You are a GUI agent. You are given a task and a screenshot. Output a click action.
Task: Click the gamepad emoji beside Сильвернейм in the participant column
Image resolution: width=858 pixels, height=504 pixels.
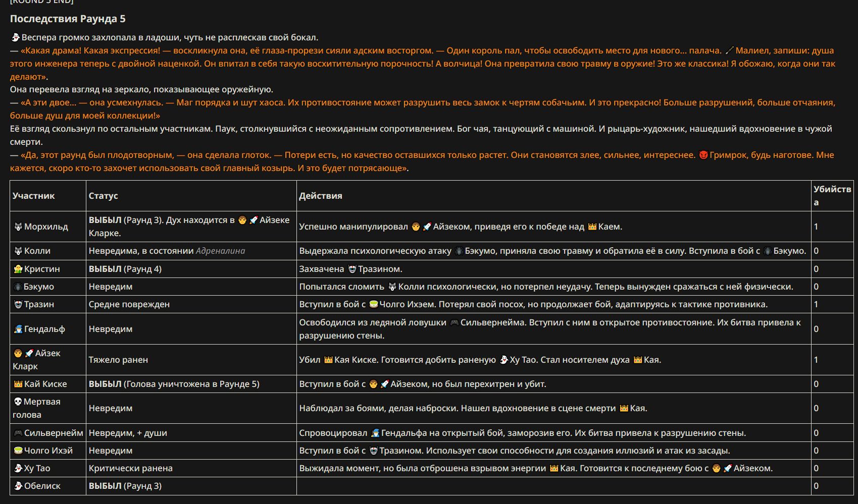18,433
